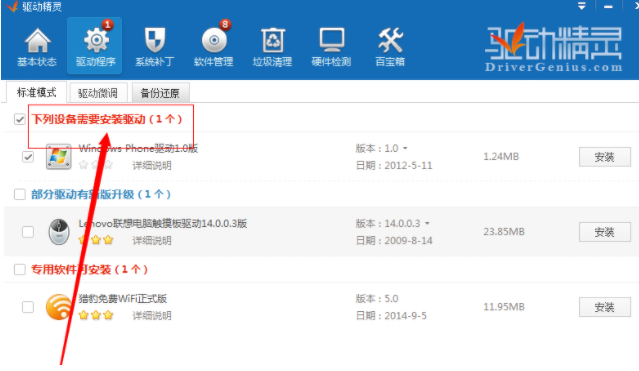The width and height of the screenshot is (639, 371).
Task: Uncheck the 下列设备需要安装驱动 group checkbox
Action: tap(20, 119)
